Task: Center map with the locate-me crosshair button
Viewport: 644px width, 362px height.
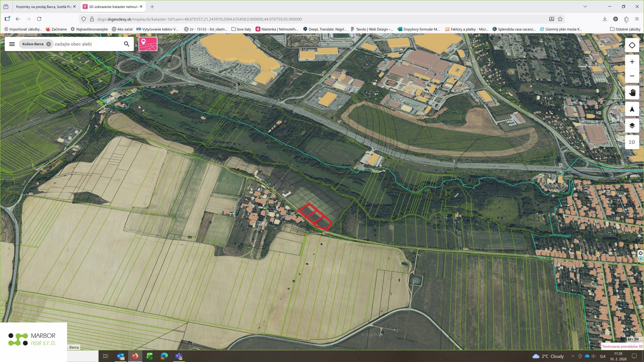Action: pos(632,45)
